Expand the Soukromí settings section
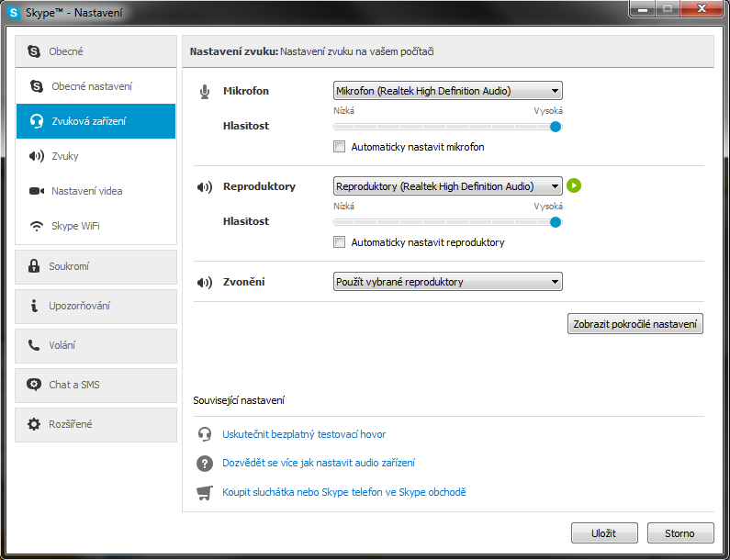The image size is (730, 560). point(95,267)
